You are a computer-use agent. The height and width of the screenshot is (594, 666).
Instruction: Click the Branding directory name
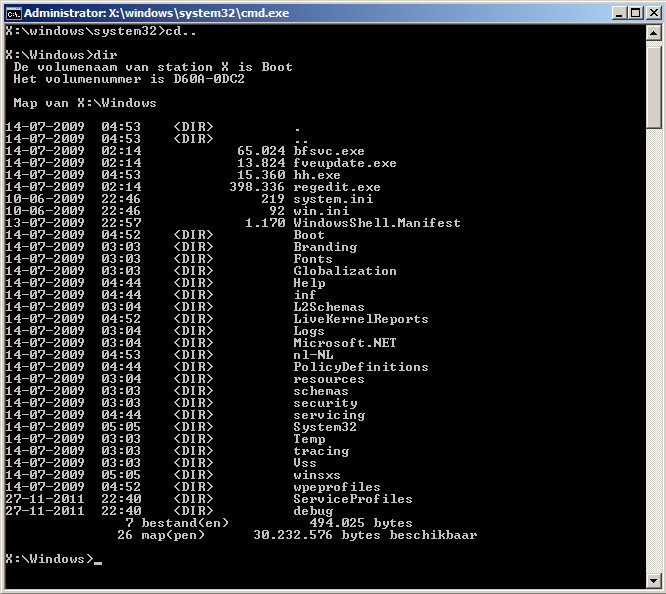tap(325, 247)
